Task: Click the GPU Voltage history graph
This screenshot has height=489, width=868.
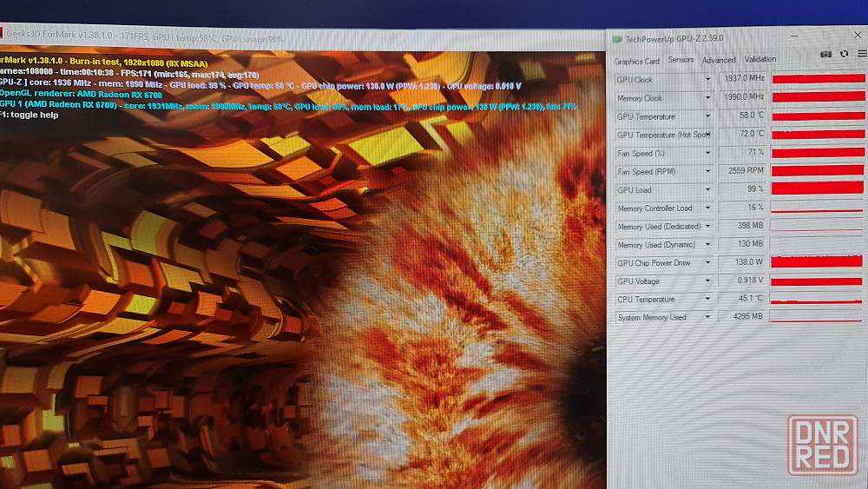Action: point(817,281)
